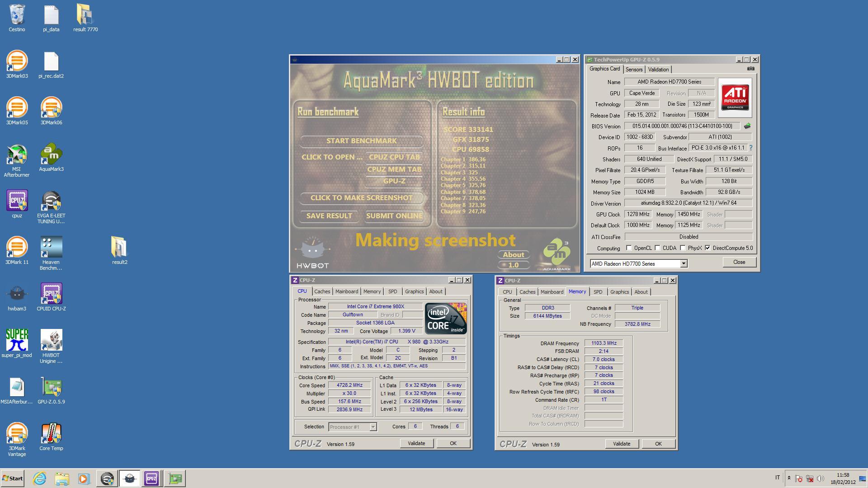Viewport: 868px width, 488px height.
Task: Launch MSI Afterburner from desktop
Action: click(17, 161)
